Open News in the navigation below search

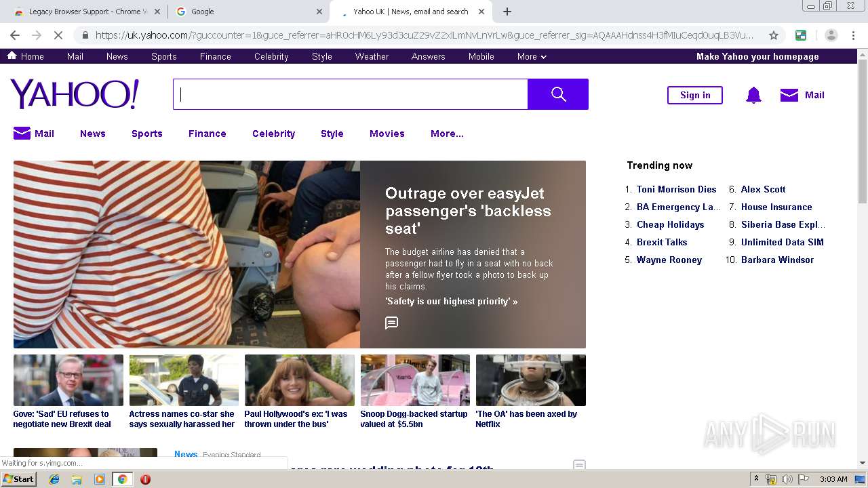click(93, 134)
